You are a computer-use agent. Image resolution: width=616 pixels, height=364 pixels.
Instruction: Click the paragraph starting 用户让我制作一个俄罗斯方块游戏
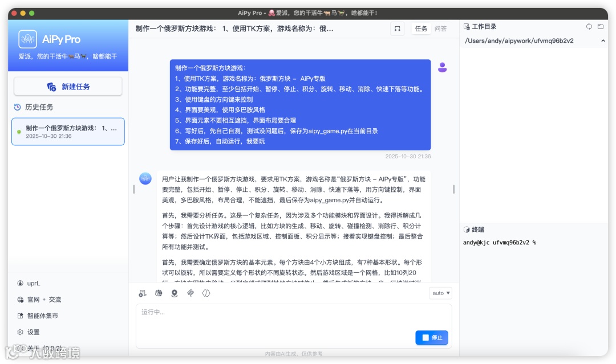pos(294,190)
